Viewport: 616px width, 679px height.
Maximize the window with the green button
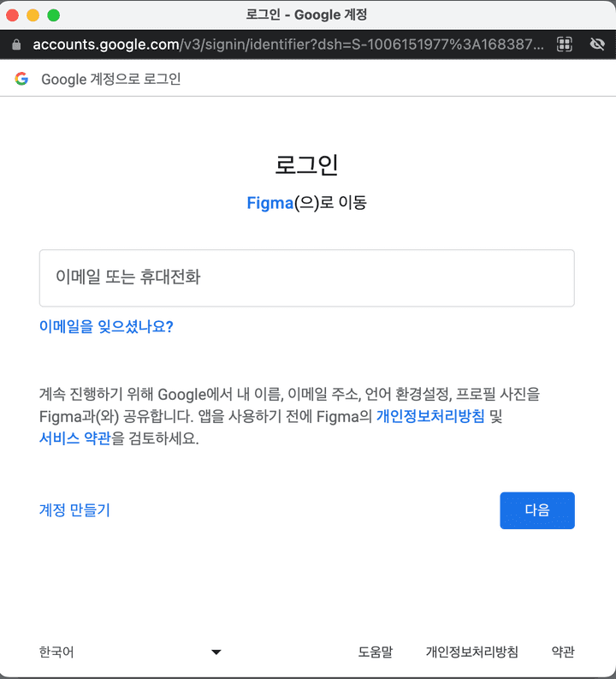click(x=53, y=15)
